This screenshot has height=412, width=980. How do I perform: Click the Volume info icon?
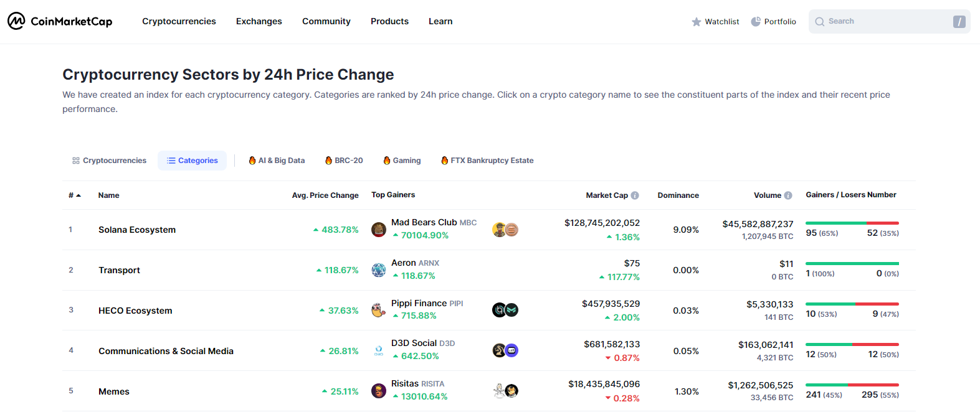pos(788,195)
